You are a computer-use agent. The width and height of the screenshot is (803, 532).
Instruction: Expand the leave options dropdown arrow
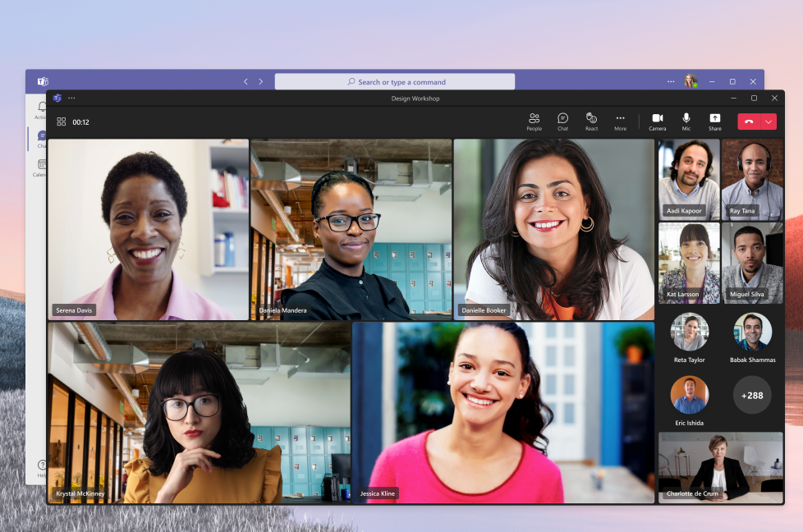point(769,122)
